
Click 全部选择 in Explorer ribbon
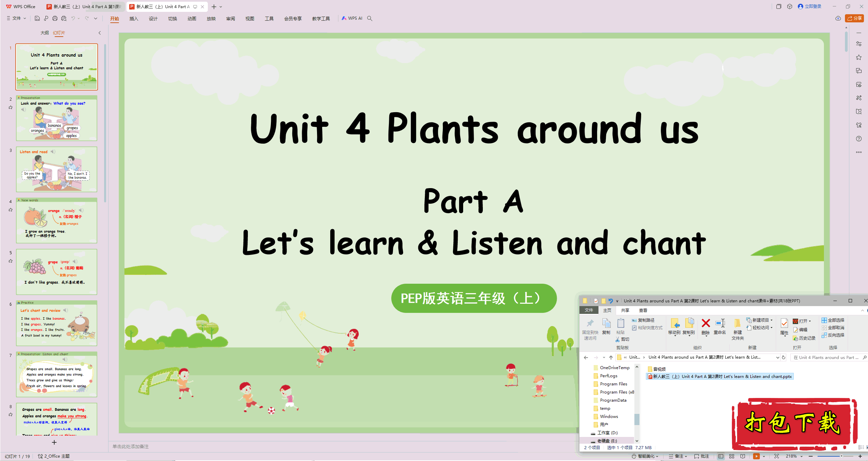(x=833, y=320)
